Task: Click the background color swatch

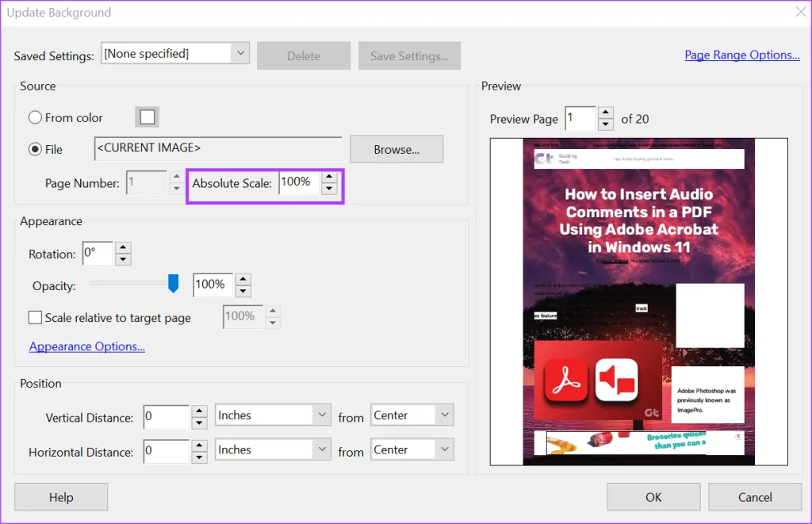Action: (147, 117)
